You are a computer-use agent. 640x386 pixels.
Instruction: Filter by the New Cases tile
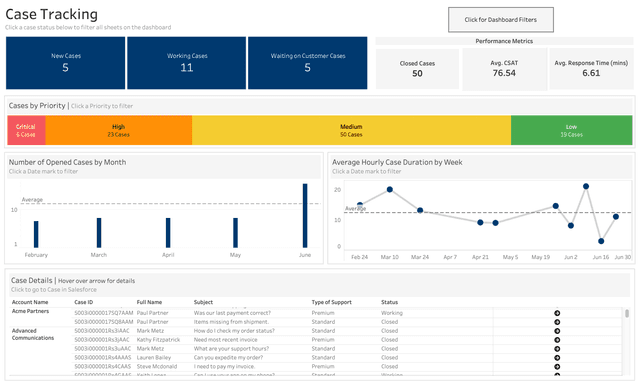click(x=65, y=63)
